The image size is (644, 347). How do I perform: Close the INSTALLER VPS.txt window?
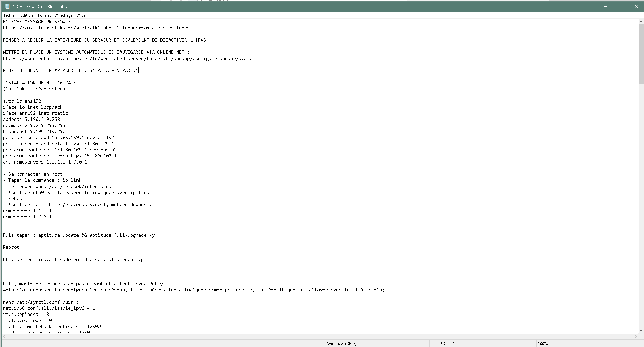(636, 6)
